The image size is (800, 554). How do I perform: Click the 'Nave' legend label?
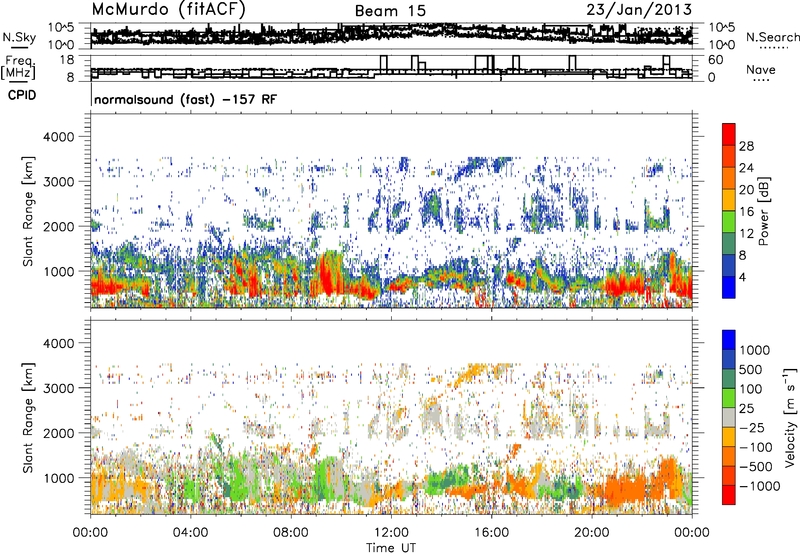click(761, 70)
